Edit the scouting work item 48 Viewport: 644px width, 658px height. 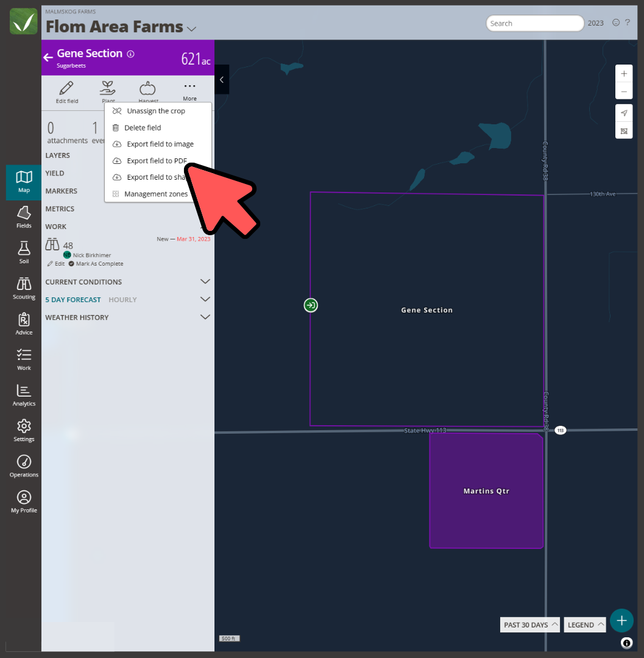(x=56, y=264)
